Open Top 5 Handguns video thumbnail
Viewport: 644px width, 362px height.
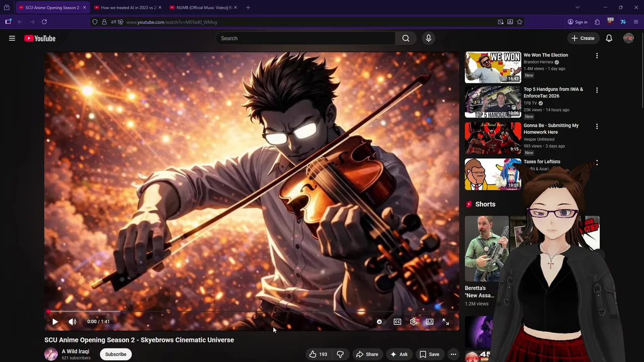[x=493, y=102]
